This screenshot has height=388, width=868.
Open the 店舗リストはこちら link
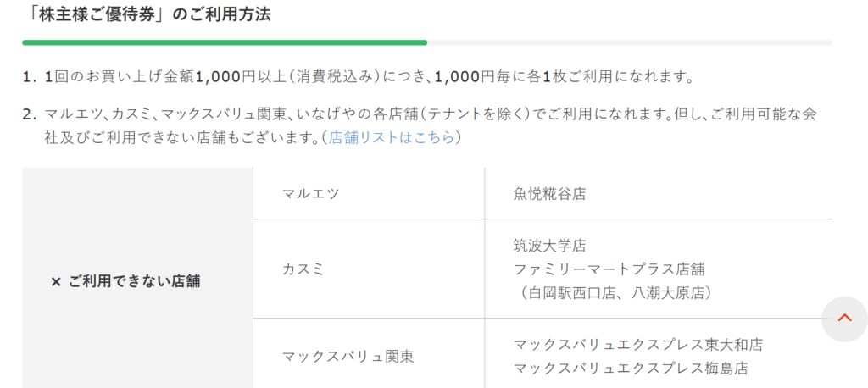pyautogui.click(x=392, y=137)
